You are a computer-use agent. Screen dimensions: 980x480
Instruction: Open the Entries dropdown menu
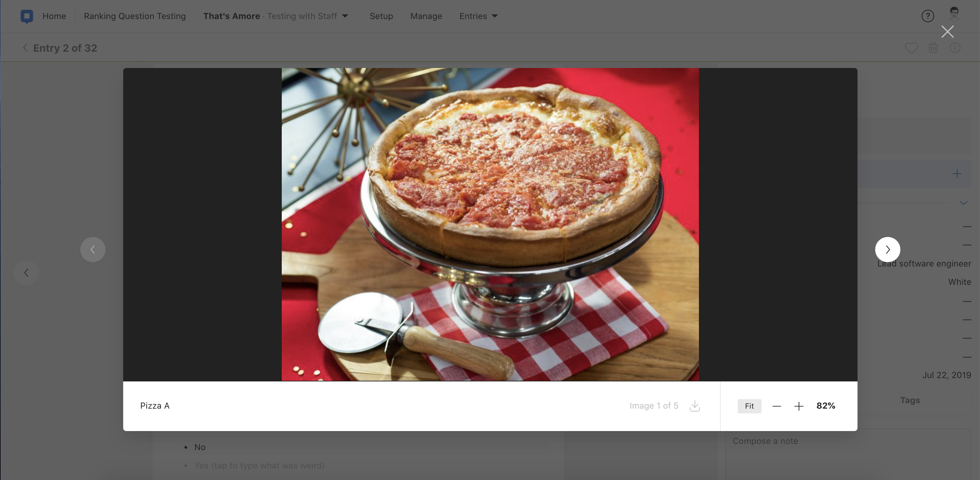tap(478, 16)
